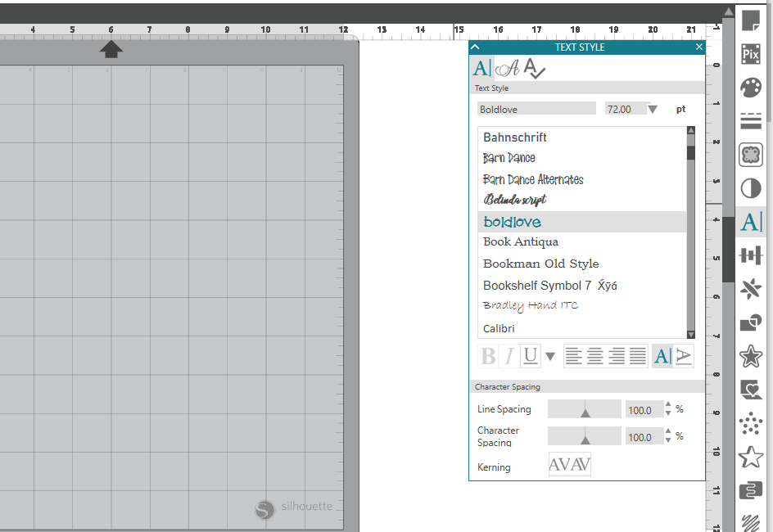This screenshot has height=532, width=773.
Task: Select the Calibri font
Action: point(581,328)
